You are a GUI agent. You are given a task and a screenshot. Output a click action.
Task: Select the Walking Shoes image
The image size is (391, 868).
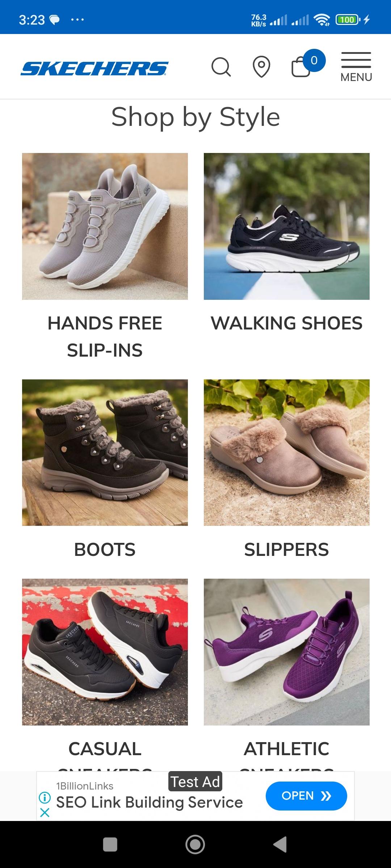[x=287, y=226]
